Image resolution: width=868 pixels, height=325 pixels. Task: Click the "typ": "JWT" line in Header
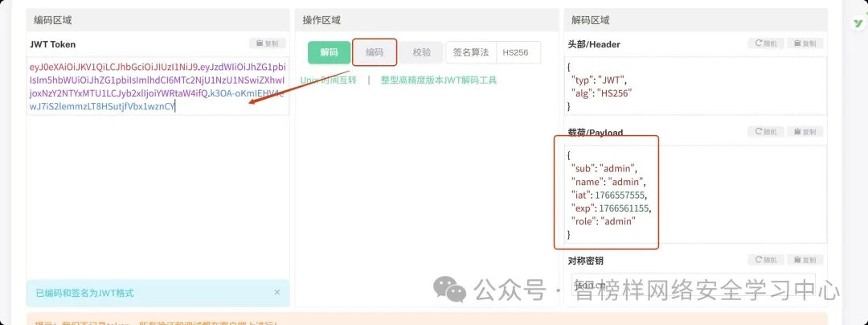[x=599, y=80]
